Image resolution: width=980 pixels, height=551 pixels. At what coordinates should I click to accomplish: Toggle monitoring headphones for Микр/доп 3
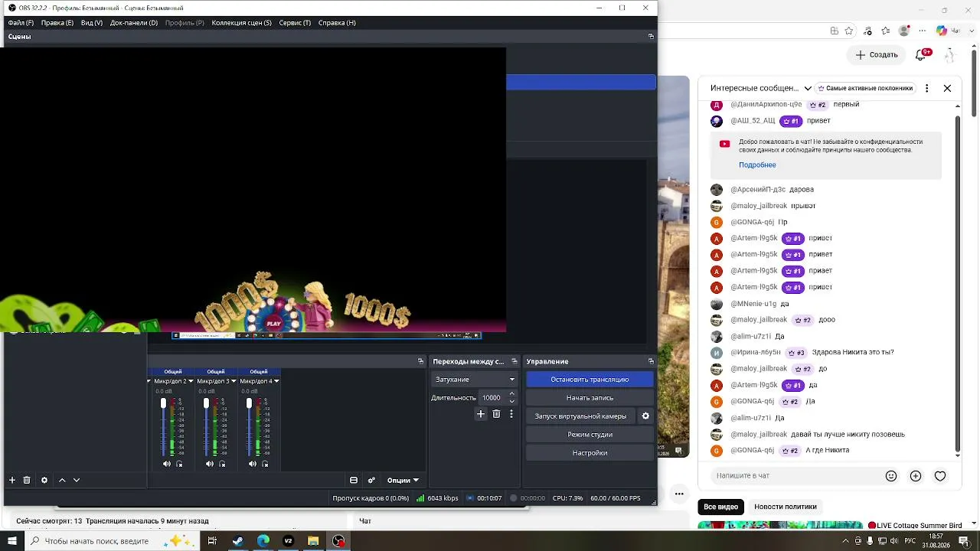coord(223,464)
